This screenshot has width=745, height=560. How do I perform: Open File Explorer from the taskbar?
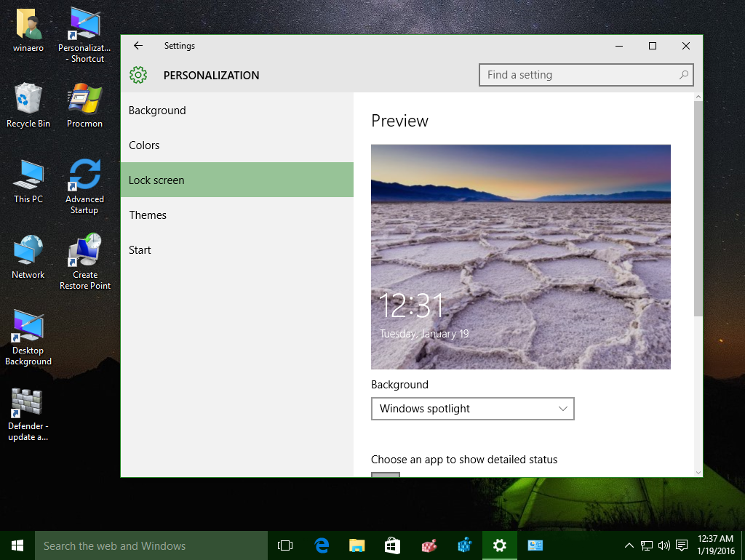click(356, 545)
